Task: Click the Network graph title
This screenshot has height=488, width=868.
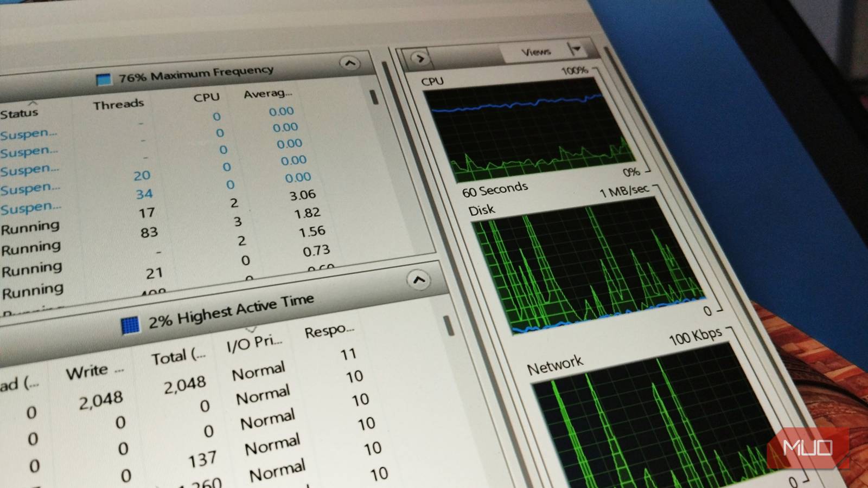Action: point(555,365)
